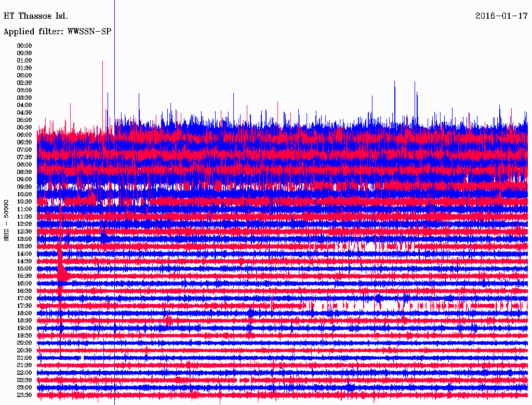532x405 pixels.
Task: Select the 04:00 time label
Action: [x=24, y=105]
